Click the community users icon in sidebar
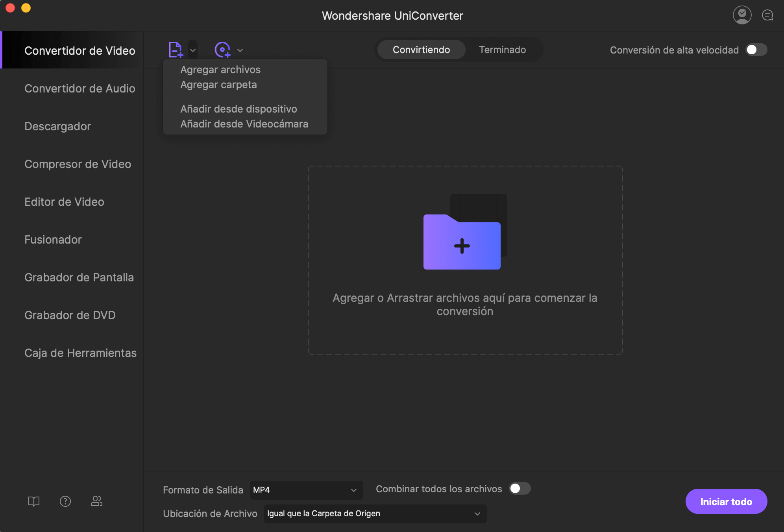The height and width of the screenshot is (532, 784). (96, 501)
